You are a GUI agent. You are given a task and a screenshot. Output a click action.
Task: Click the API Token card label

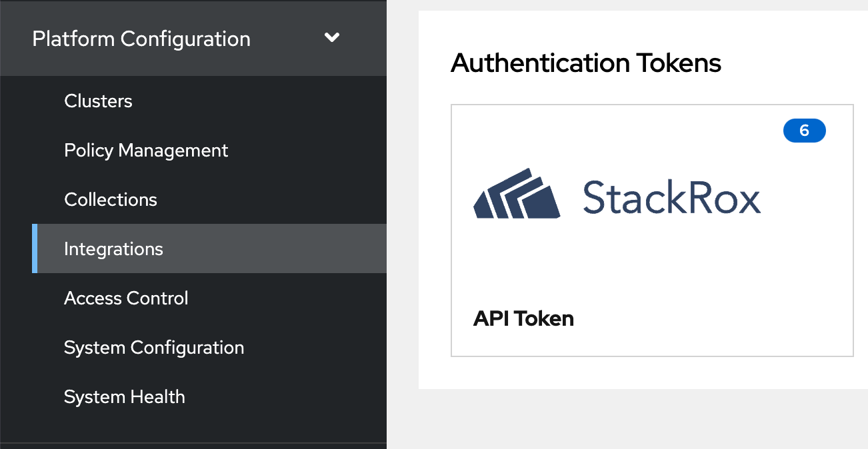pos(523,318)
